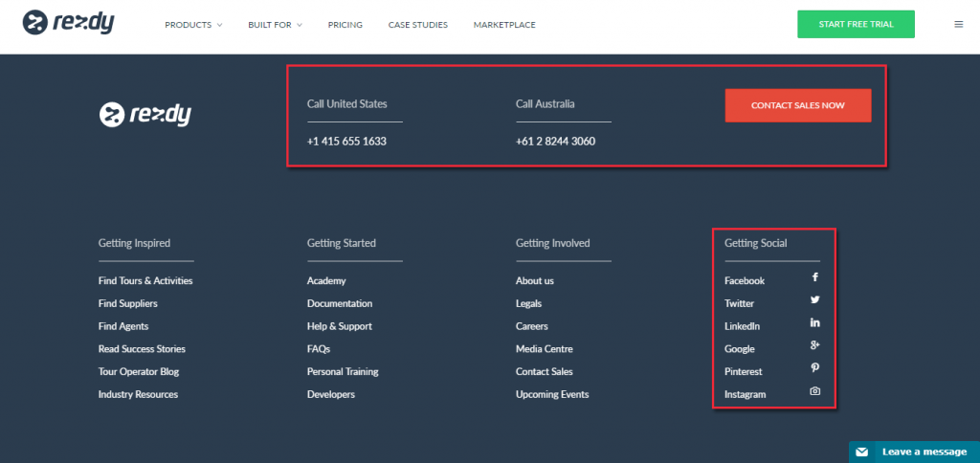The height and width of the screenshot is (463, 980).
Task: Expand the Built For dropdown menu
Action: pyautogui.click(x=275, y=25)
